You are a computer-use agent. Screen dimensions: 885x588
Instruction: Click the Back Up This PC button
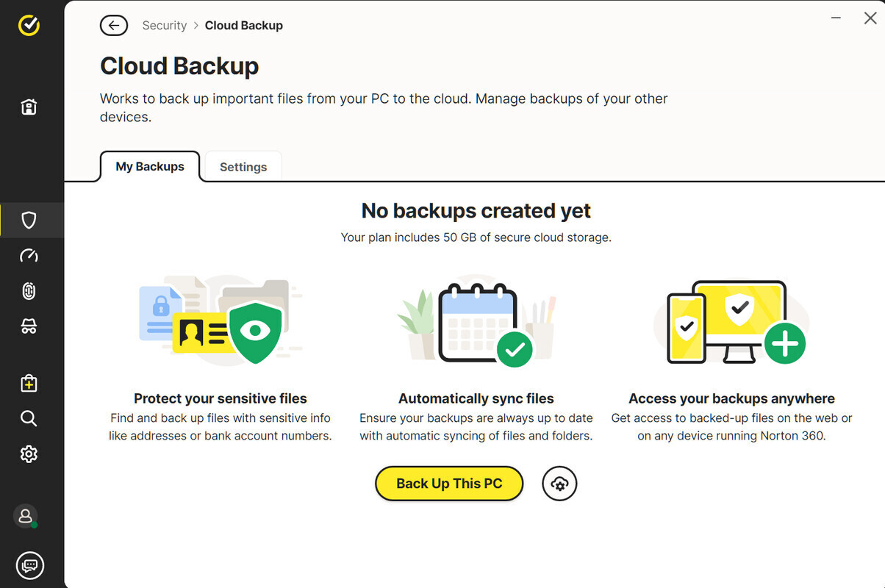[x=449, y=484]
